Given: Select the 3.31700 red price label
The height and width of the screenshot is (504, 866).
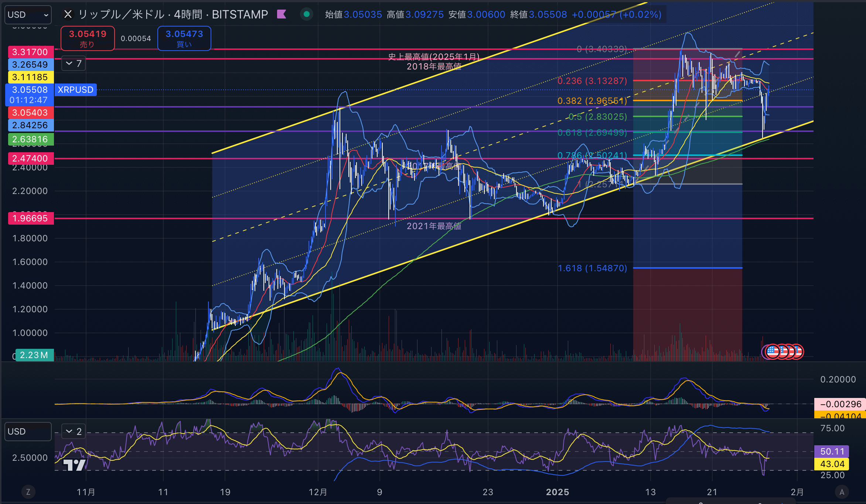Looking at the screenshot, I should point(31,52).
